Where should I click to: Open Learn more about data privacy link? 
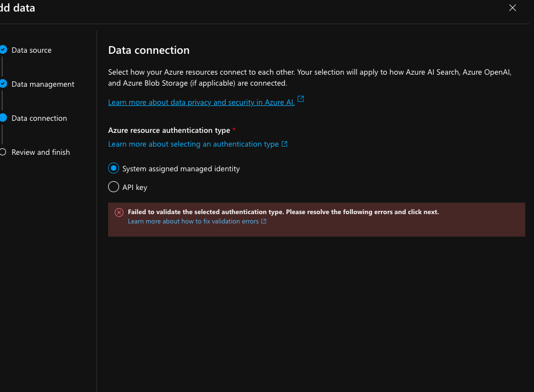click(x=201, y=102)
